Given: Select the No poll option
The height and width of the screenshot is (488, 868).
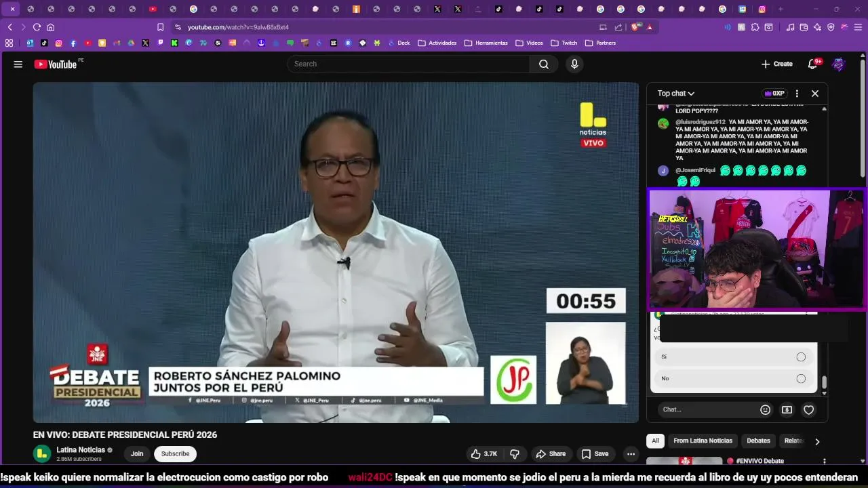Looking at the screenshot, I should [735, 378].
